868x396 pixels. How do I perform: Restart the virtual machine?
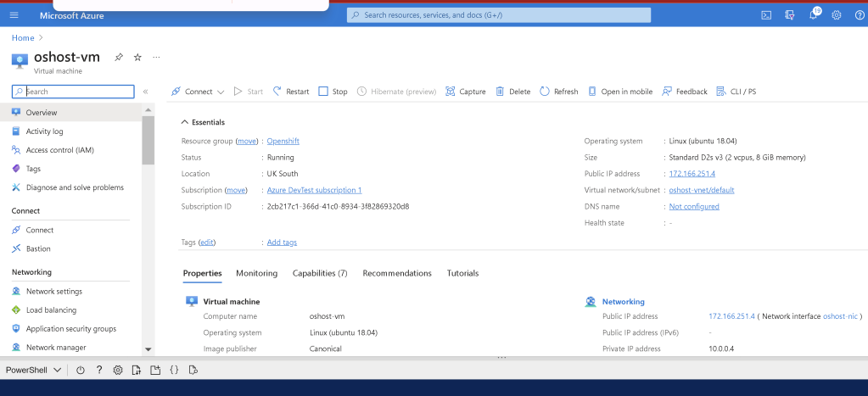291,92
